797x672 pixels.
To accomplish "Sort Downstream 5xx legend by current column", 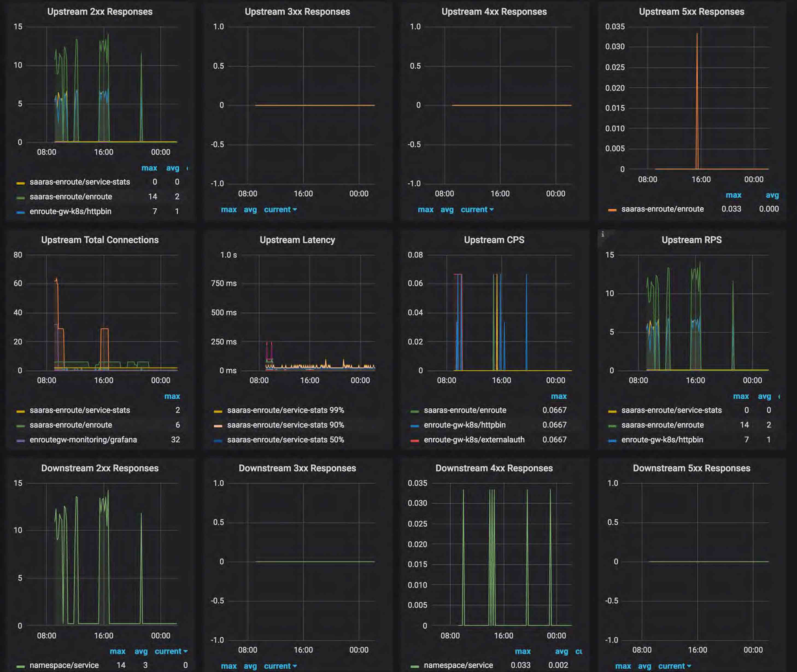I will (674, 666).
